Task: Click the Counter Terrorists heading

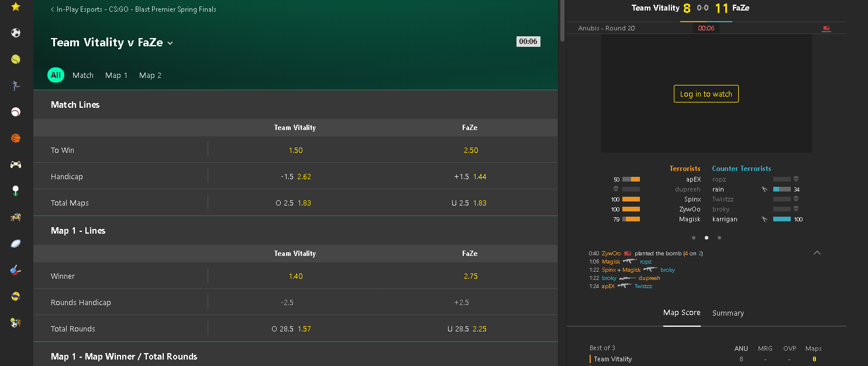Action: pyautogui.click(x=741, y=169)
